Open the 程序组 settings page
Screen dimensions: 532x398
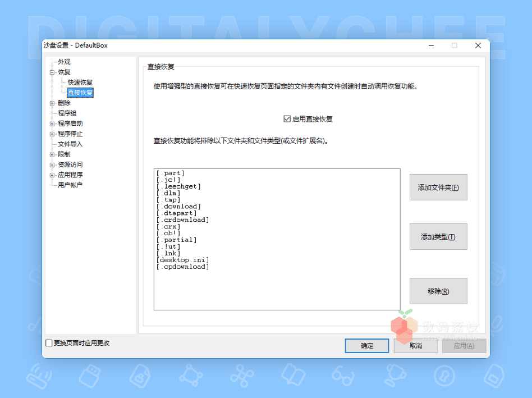click(67, 113)
